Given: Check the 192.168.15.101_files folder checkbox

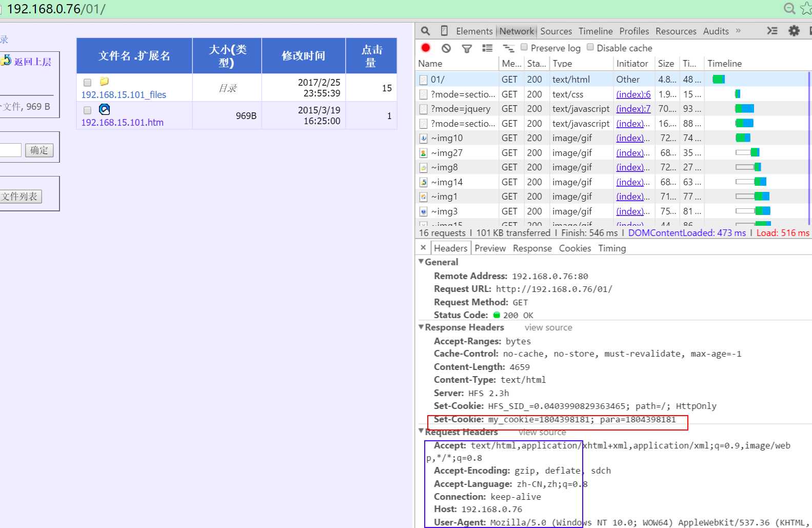Looking at the screenshot, I should click(x=87, y=83).
